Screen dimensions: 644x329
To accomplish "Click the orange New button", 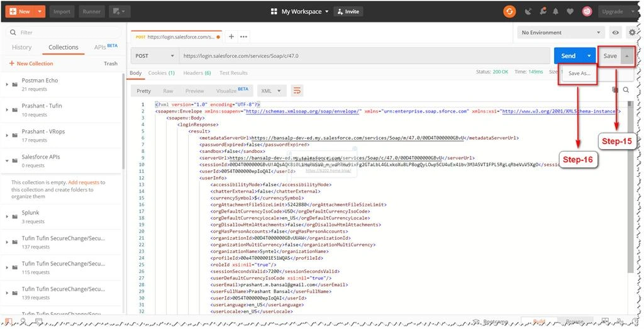I will [x=19, y=11].
